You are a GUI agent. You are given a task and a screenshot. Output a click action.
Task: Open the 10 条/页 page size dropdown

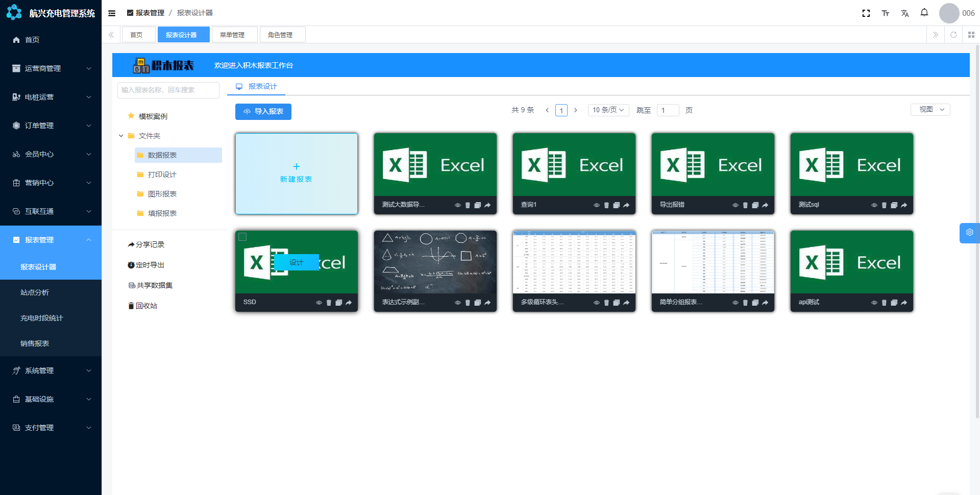pyautogui.click(x=608, y=110)
